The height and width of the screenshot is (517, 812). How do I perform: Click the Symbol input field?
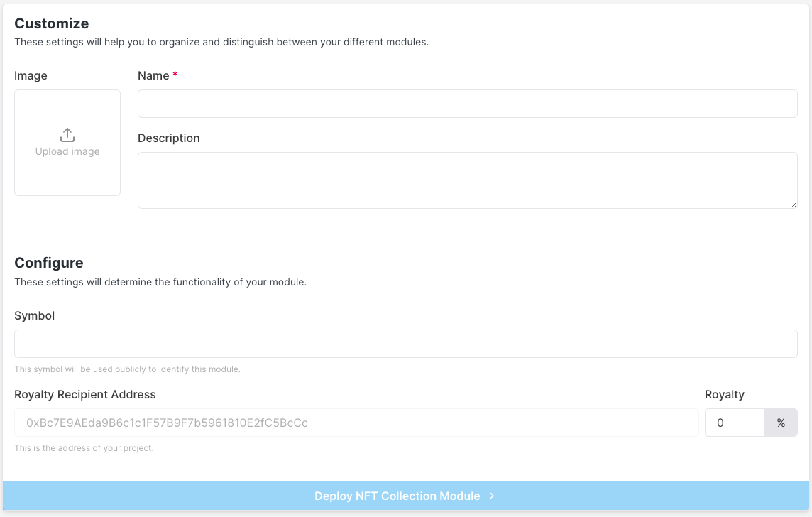pyautogui.click(x=405, y=344)
